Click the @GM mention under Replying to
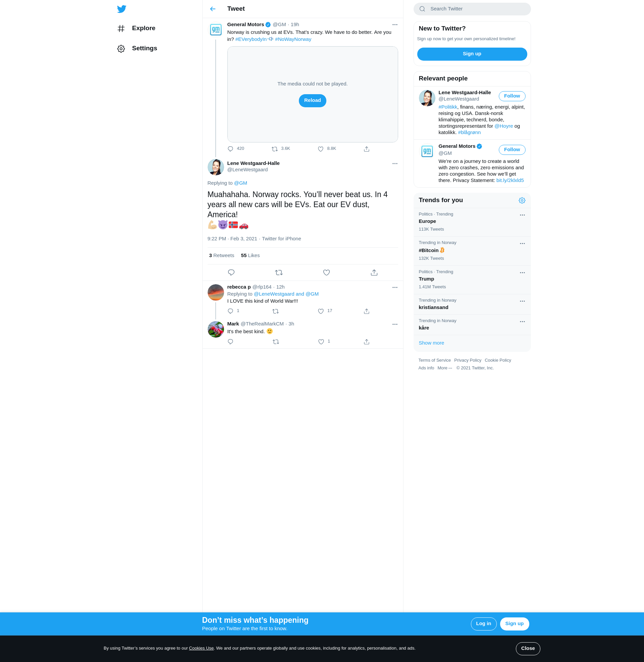644x662 pixels. point(240,183)
